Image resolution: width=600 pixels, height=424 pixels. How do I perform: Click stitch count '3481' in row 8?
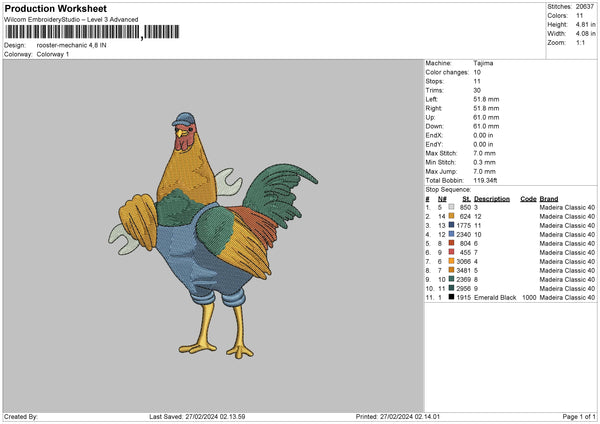point(463,270)
